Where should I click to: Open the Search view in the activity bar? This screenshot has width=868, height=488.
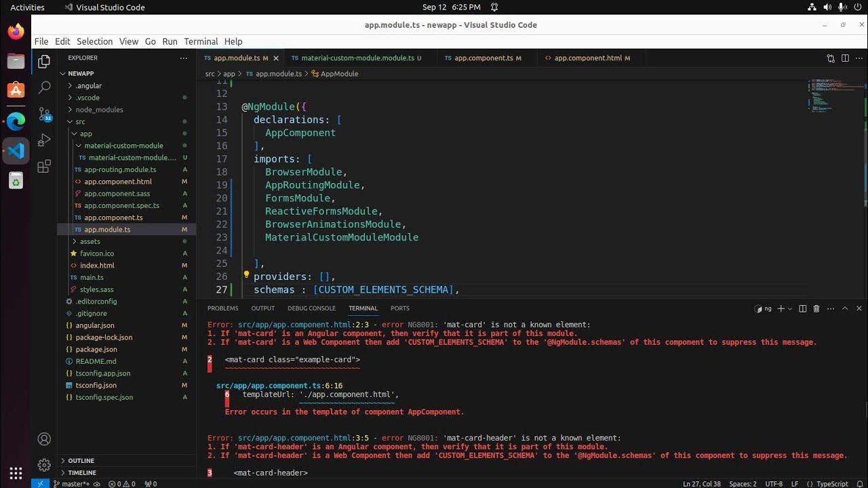click(x=44, y=87)
